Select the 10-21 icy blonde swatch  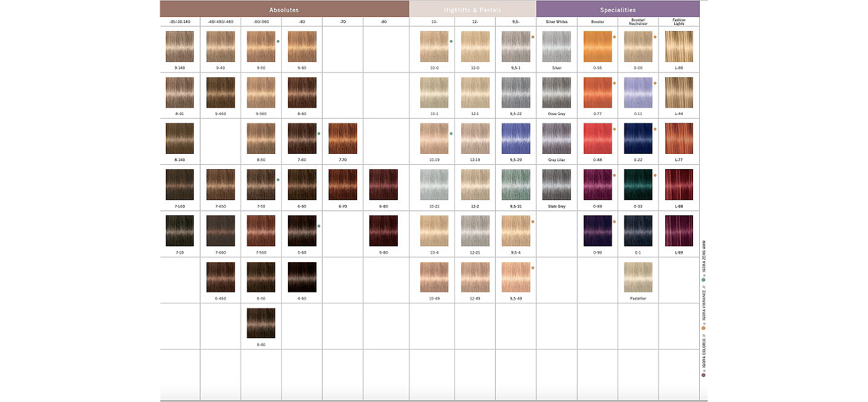point(434,185)
